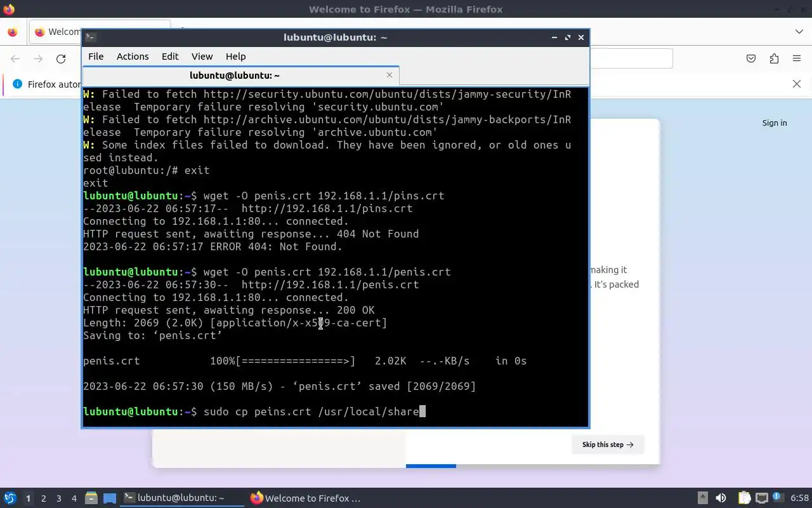Click the update notifier tray icon

coord(778,498)
